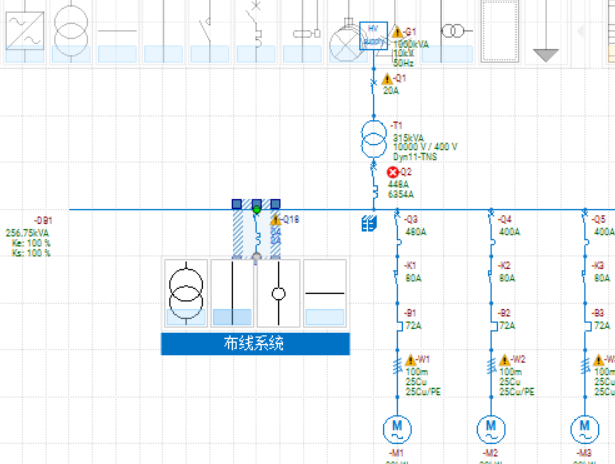
Task: Choose highlighted vertical cable option in popup palette
Action: point(232,293)
